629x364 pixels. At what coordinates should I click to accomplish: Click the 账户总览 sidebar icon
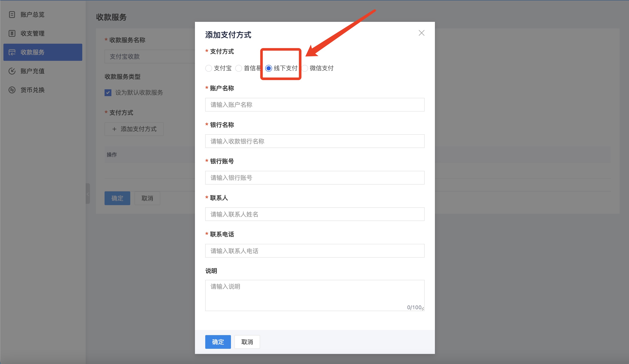pyautogui.click(x=12, y=15)
